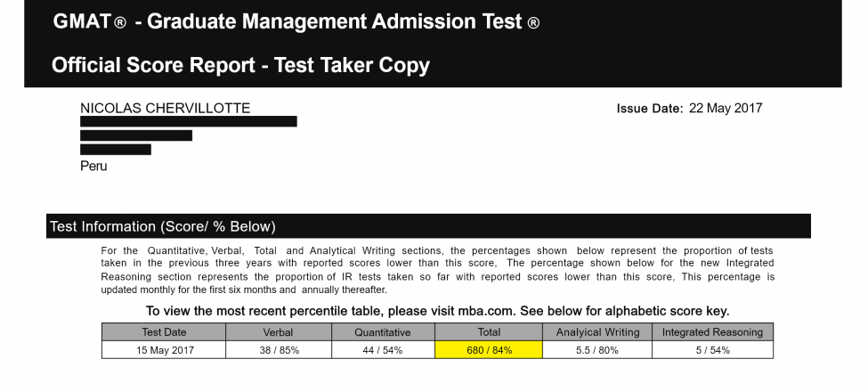Click the longest black redacted address bar
Image resolution: width=868 pixels, height=392 pixels.
coord(188,121)
